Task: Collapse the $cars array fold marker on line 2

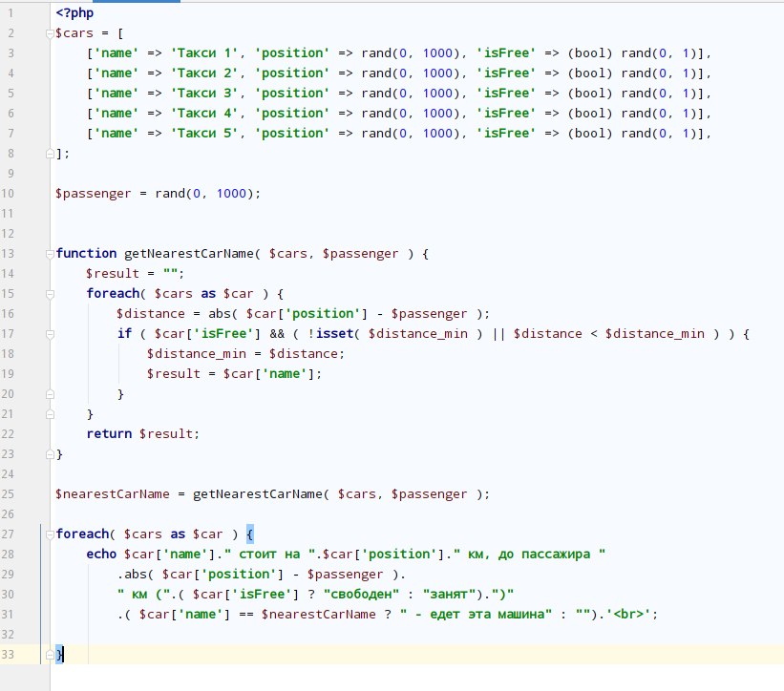Action: [x=50, y=34]
